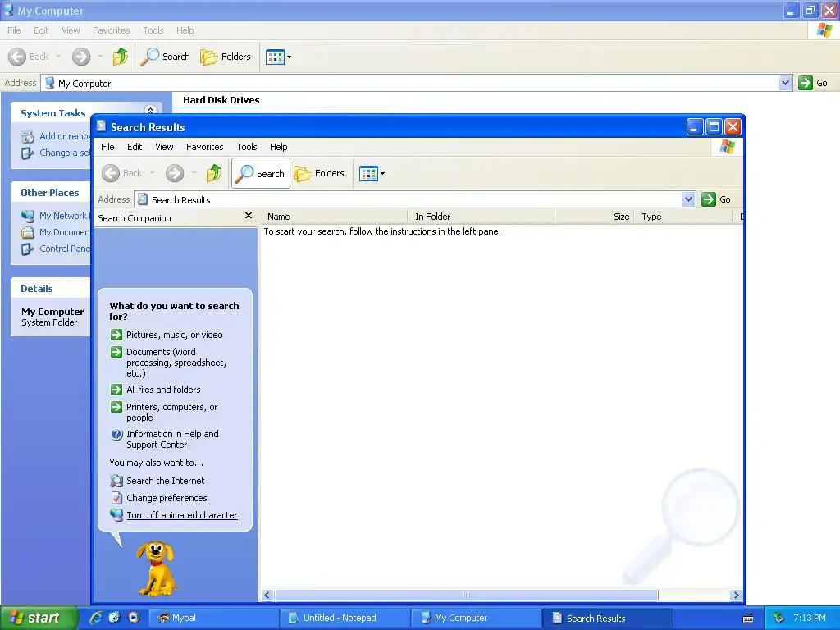Click Back arrow in My Computer toolbar

(x=17, y=57)
